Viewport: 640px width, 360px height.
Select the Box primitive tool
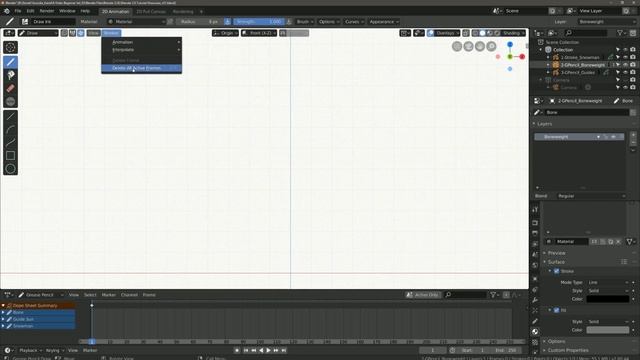[11, 156]
